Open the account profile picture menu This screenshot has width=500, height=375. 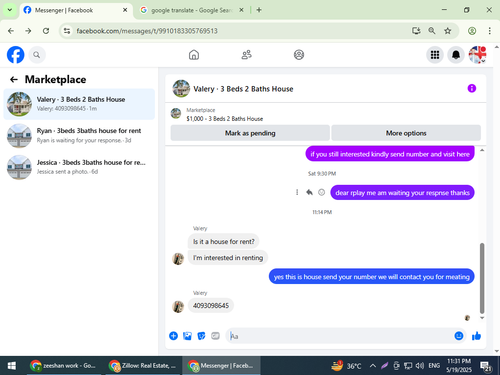[x=477, y=55]
